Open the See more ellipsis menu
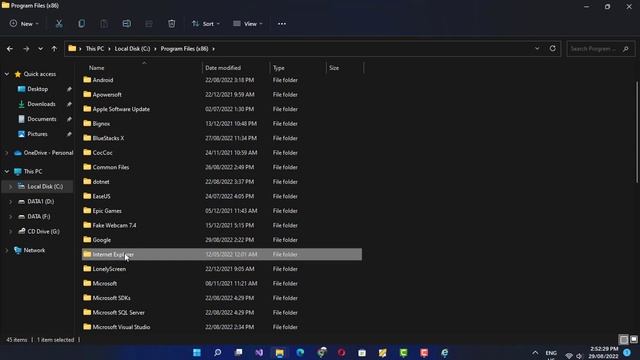Viewport: 640px width, 360px height. pyautogui.click(x=282, y=24)
